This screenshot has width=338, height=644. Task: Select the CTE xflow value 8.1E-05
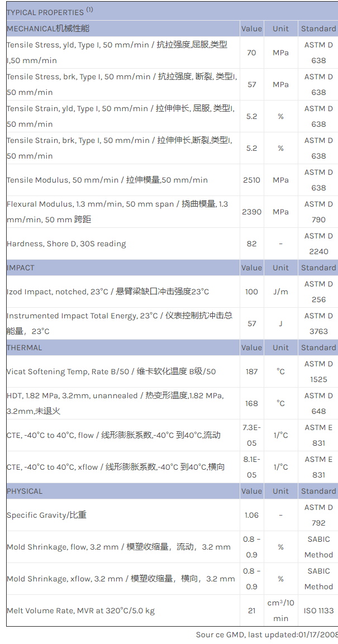(x=251, y=467)
